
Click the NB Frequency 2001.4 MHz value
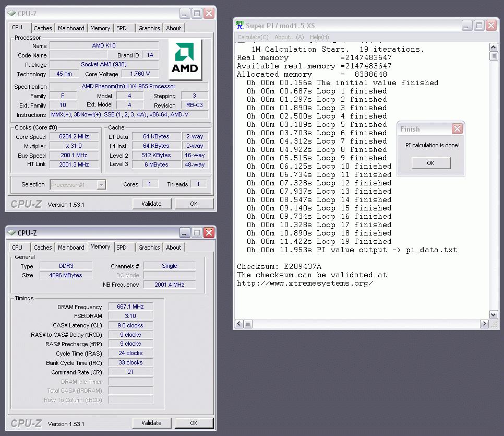(170, 285)
